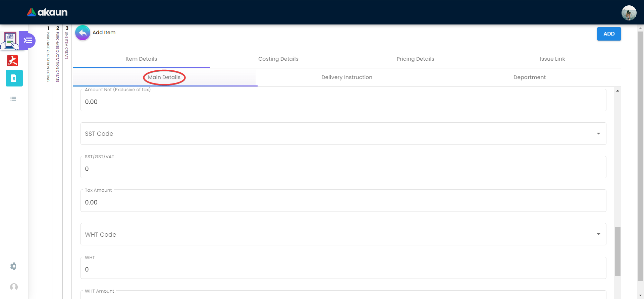
Task: Click the blue ADD button
Action: point(609,34)
